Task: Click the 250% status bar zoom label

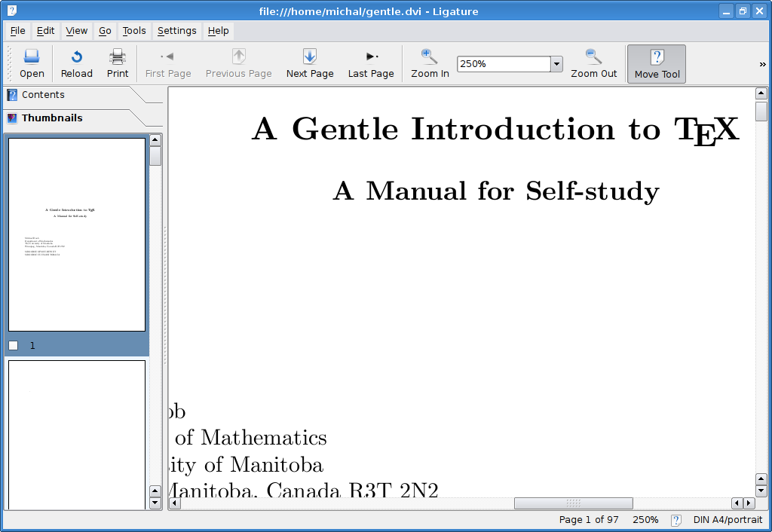Action: (x=645, y=520)
